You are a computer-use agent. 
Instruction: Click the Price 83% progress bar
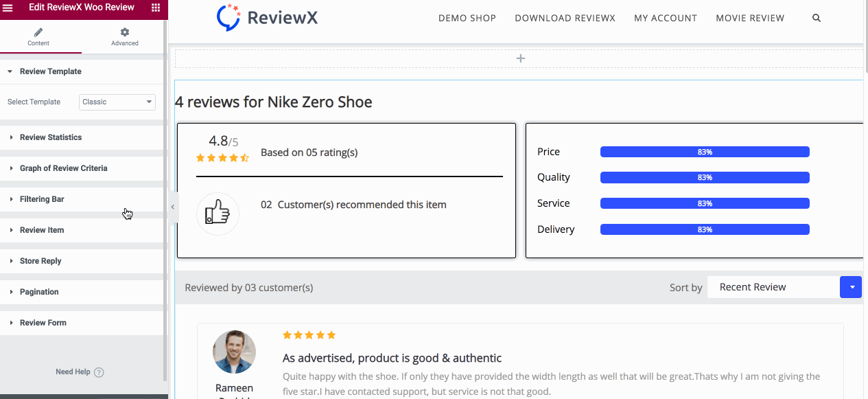click(x=705, y=151)
